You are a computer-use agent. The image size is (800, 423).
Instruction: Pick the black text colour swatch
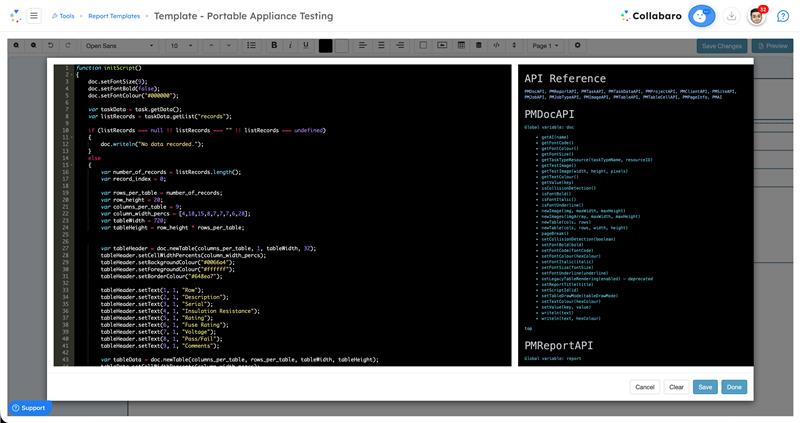point(326,45)
